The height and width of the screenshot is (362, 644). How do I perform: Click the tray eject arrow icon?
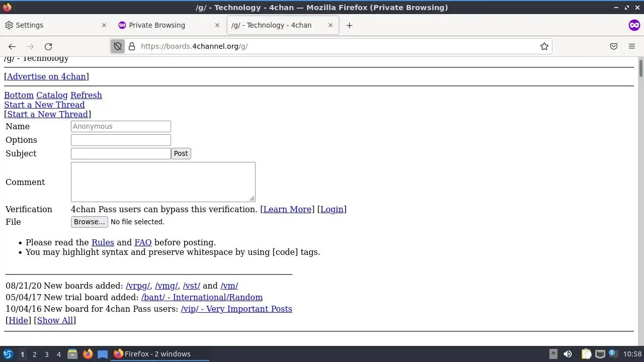click(553, 354)
